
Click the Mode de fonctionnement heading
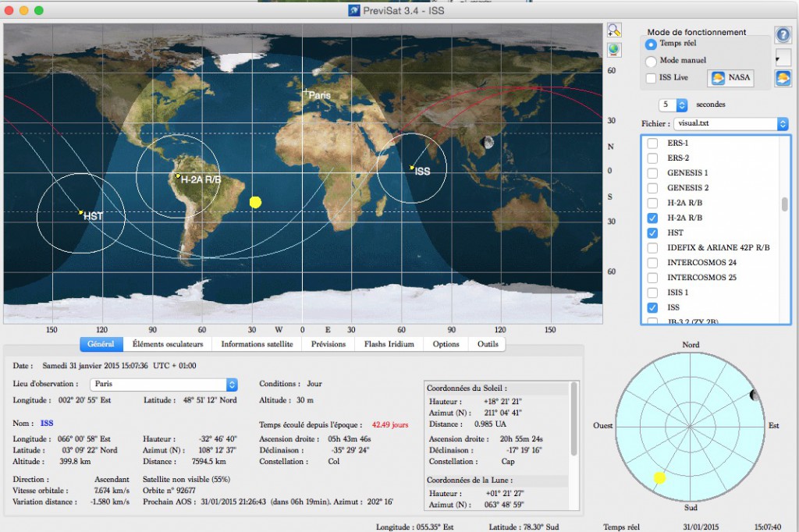[697, 32]
